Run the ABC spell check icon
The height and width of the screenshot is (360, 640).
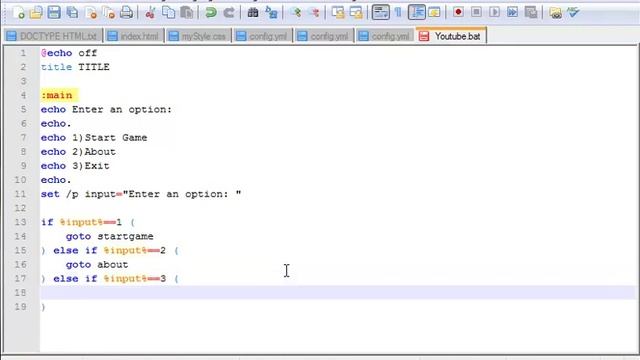[573, 13]
